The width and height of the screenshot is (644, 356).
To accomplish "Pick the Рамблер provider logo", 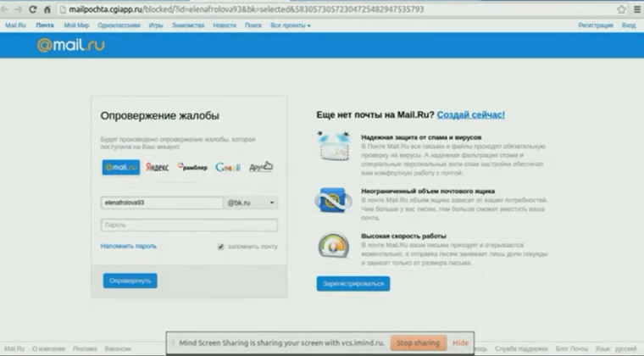I will coord(192,167).
